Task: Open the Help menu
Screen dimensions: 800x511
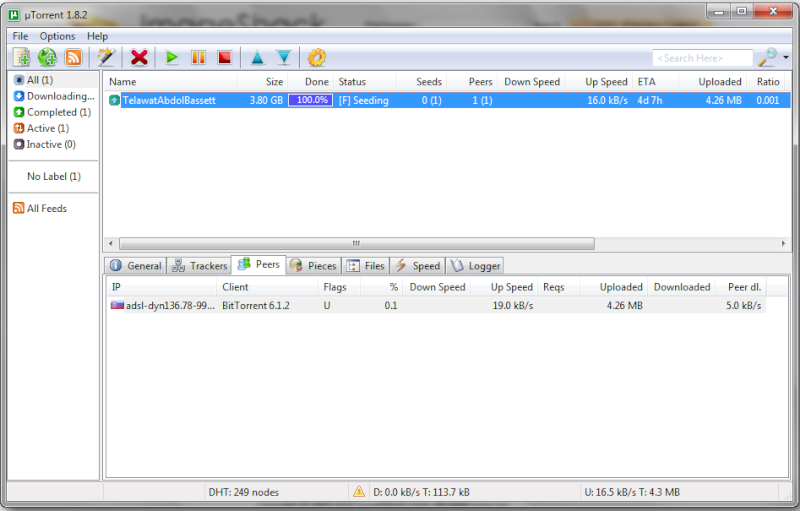Action: click(97, 36)
